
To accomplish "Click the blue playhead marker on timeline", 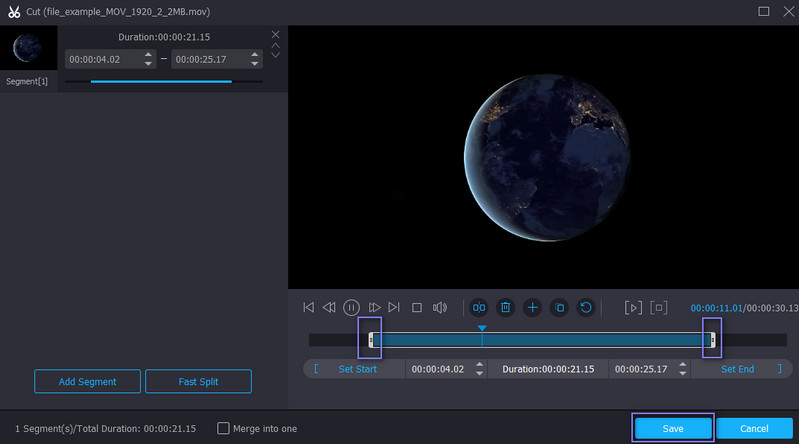I will (x=482, y=328).
